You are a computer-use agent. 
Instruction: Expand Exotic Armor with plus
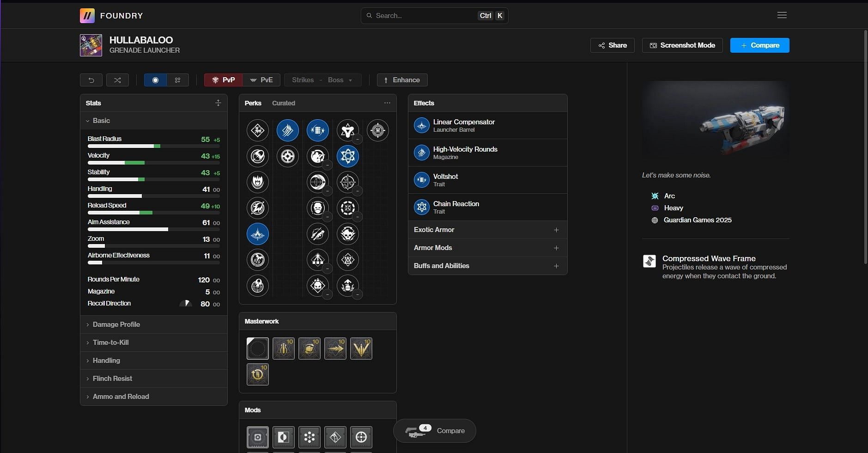[556, 230]
